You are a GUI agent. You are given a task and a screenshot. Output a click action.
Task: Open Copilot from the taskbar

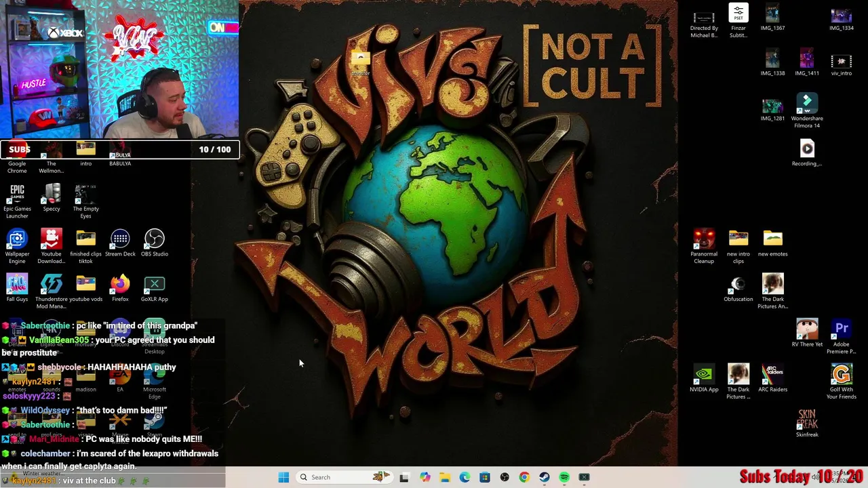pyautogui.click(x=425, y=477)
